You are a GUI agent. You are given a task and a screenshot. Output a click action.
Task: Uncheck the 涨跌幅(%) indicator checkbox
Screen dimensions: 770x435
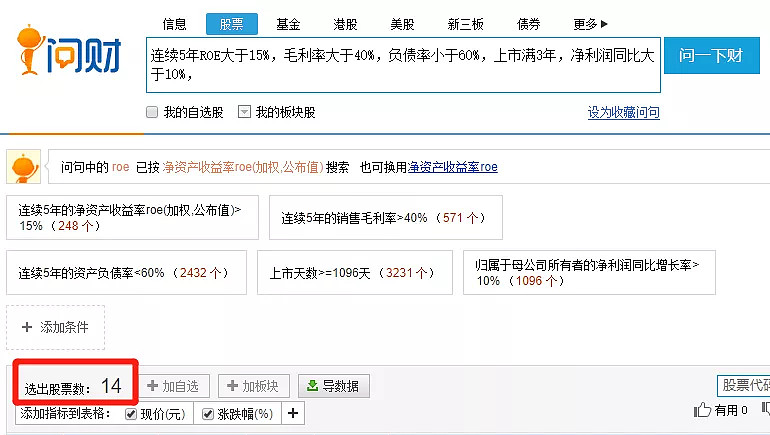coord(208,413)
